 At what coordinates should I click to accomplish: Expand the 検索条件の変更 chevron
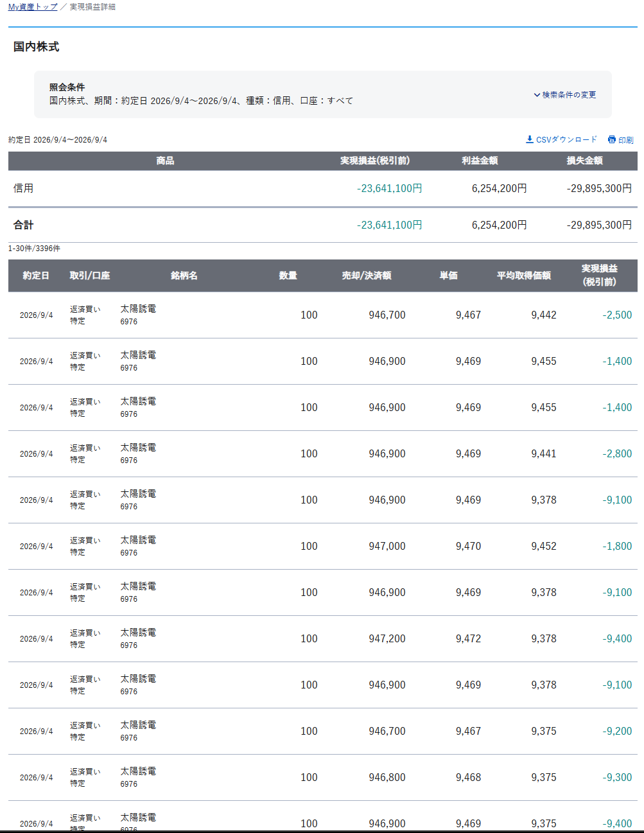[537, 94]
